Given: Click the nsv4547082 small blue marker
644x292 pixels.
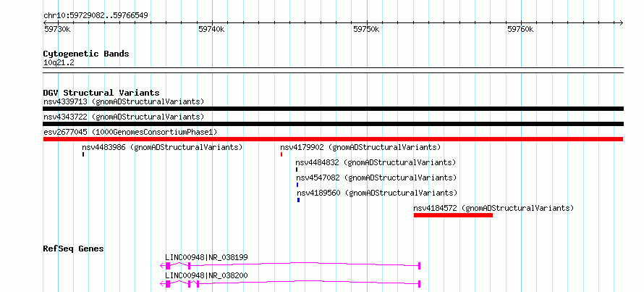Looking at the screenshot, I should point(297,185).
